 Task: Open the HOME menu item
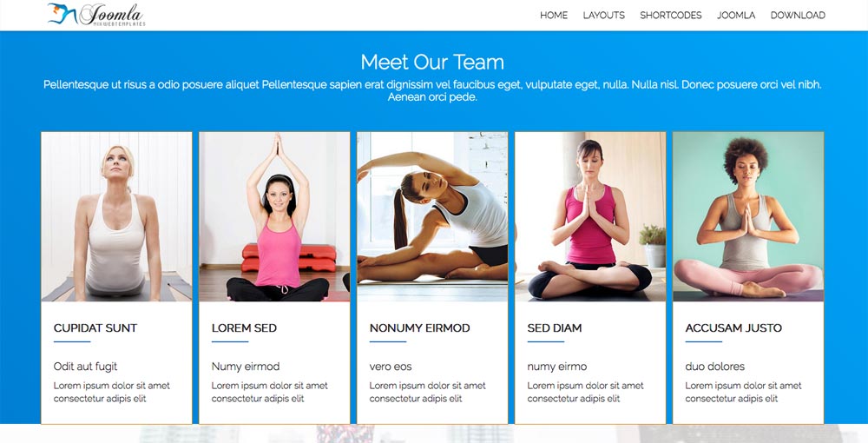(554, 16)
